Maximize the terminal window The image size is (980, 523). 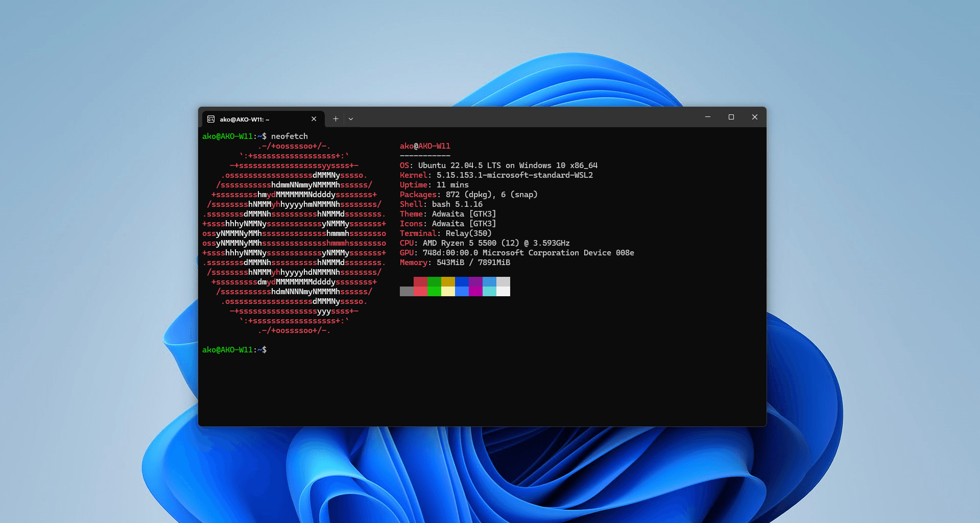731,117
